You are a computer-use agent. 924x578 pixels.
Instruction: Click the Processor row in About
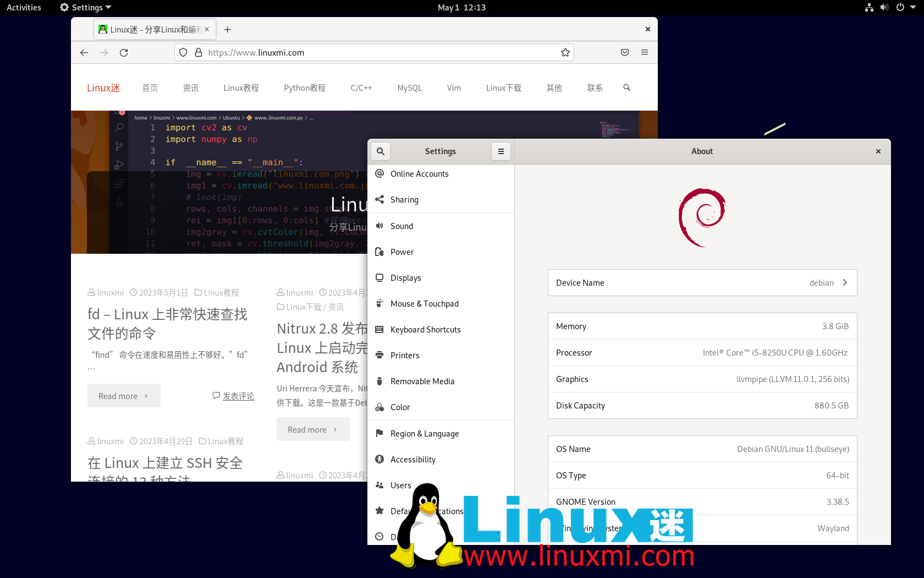(702, 353)
